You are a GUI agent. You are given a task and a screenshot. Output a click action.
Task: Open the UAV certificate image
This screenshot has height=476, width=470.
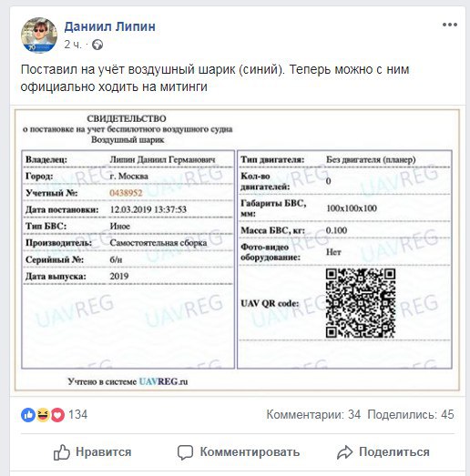click(237, 250)
